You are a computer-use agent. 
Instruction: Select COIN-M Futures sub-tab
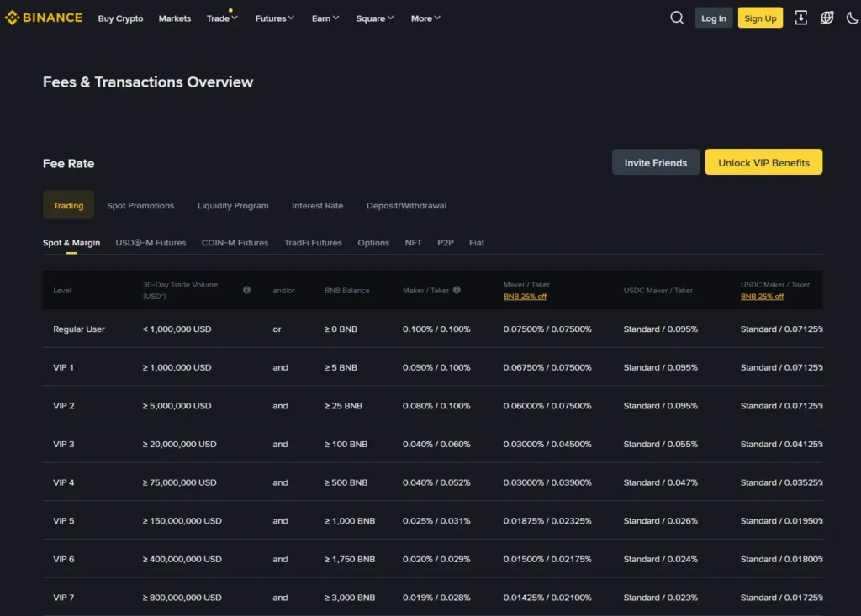(x=235, y=243)
